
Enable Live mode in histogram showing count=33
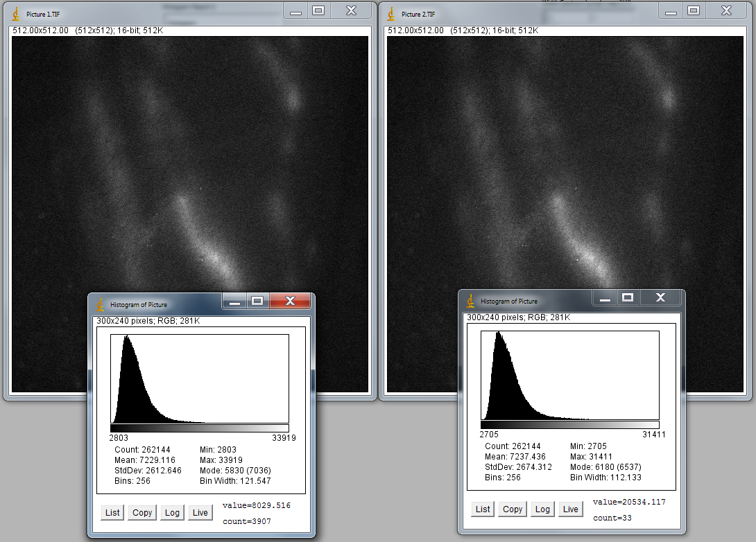pyautogui.click(x=570, y=509)
